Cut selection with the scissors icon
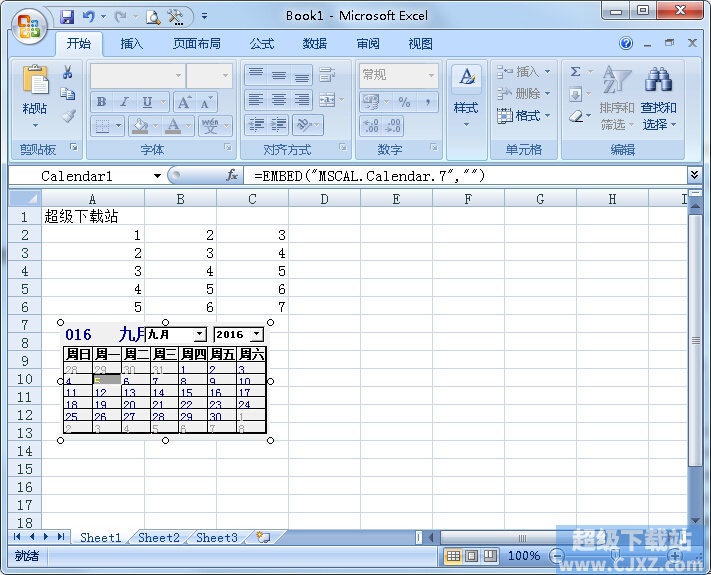The image size is (711, 575). [68, 72]
